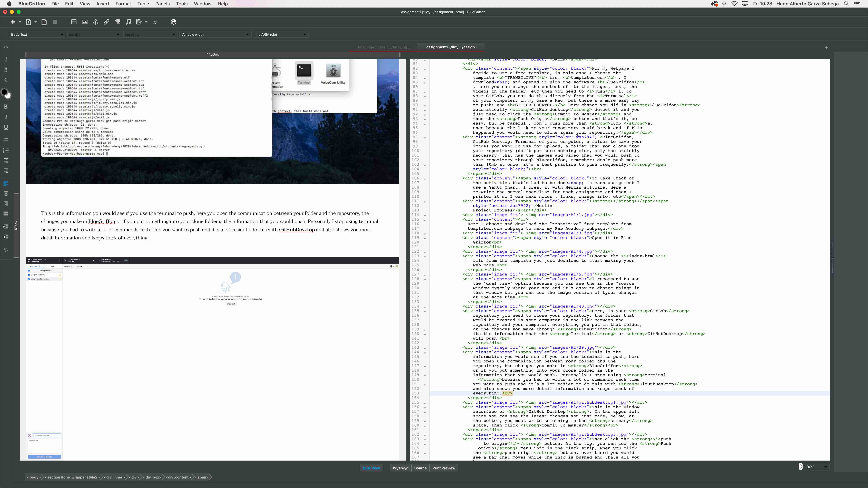This screenshot has height=488, width=868.
Task: Open the Body Text paragraph format dropdown
Action: pos(37,34)
